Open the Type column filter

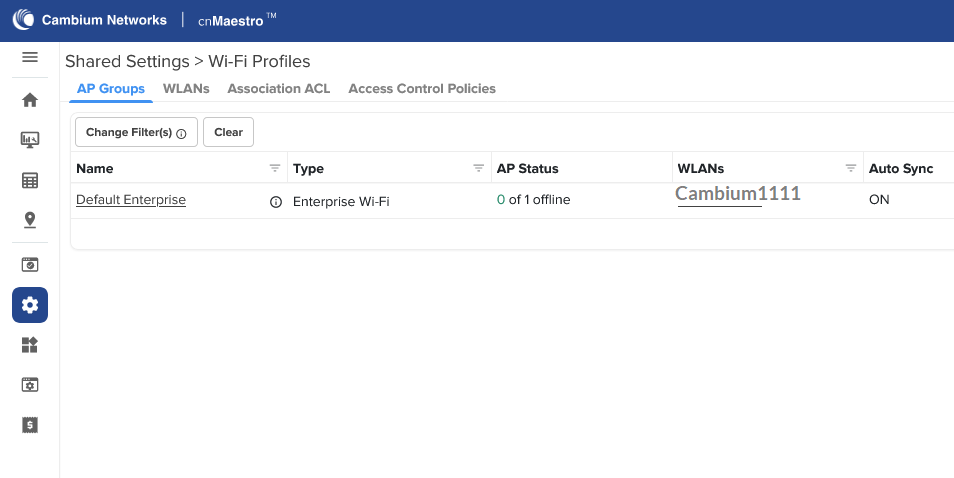point(479,168)
